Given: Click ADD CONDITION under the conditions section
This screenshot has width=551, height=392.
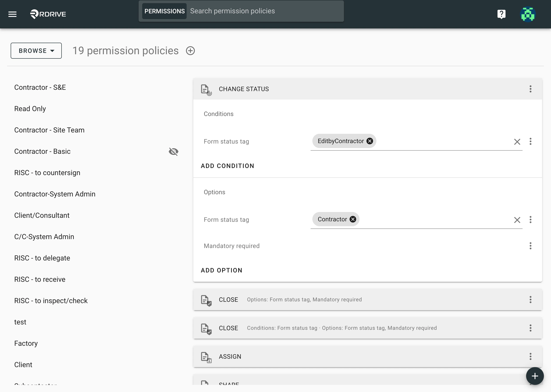Looking at the screenshot, I should [227, 166].
